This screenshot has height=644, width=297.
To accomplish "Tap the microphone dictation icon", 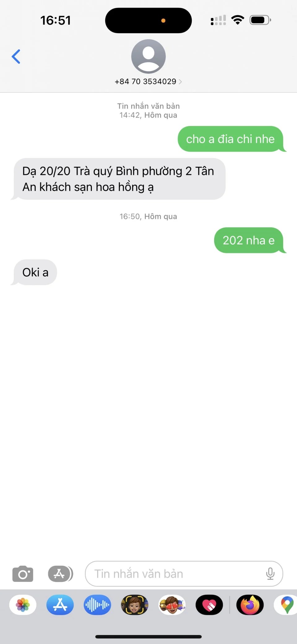I will click(x=270, y=574).
